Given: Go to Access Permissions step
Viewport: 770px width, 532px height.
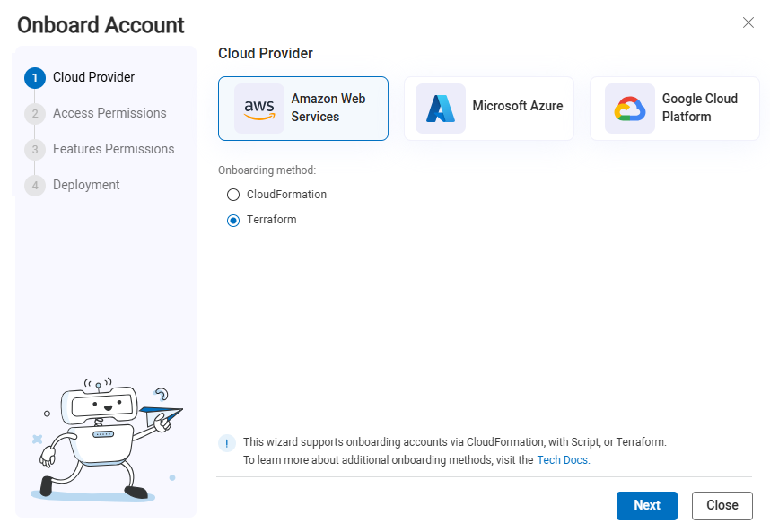Looking at the screenshot, I should click(x=109, y=113).
